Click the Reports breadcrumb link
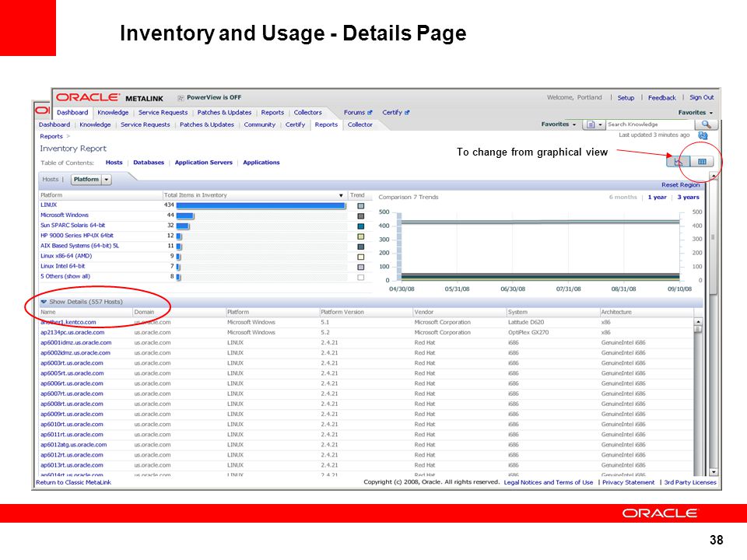Screen dimensions: 747x560 tap(51, 136)
